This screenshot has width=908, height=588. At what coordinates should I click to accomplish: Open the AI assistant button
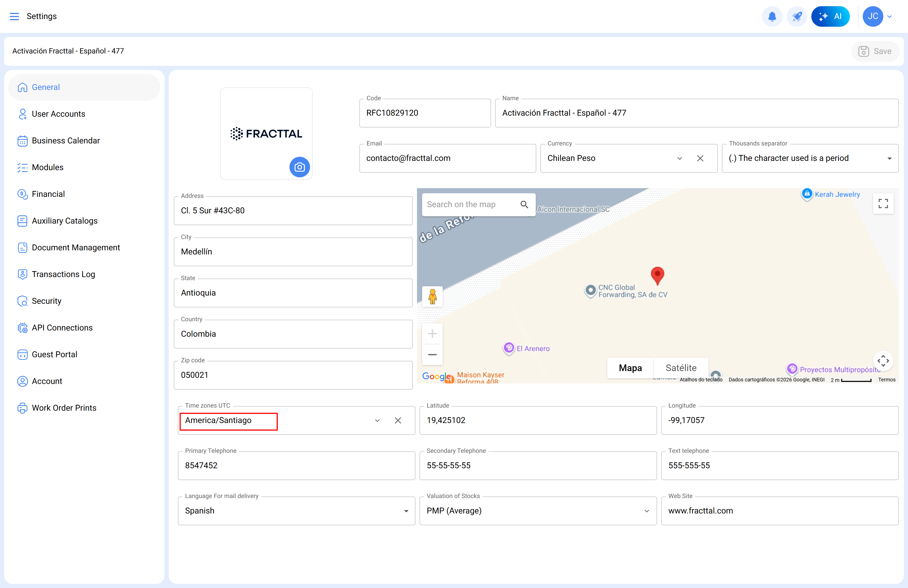click(830, 16)
